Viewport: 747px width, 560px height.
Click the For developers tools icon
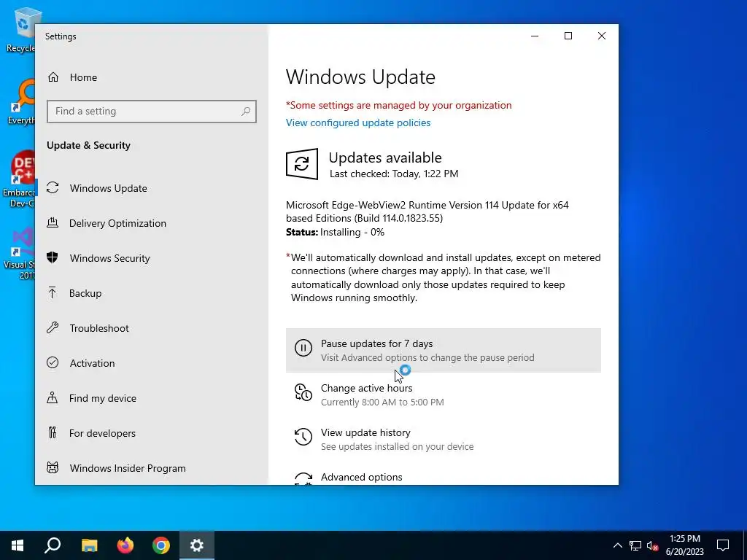pos(53,433)
